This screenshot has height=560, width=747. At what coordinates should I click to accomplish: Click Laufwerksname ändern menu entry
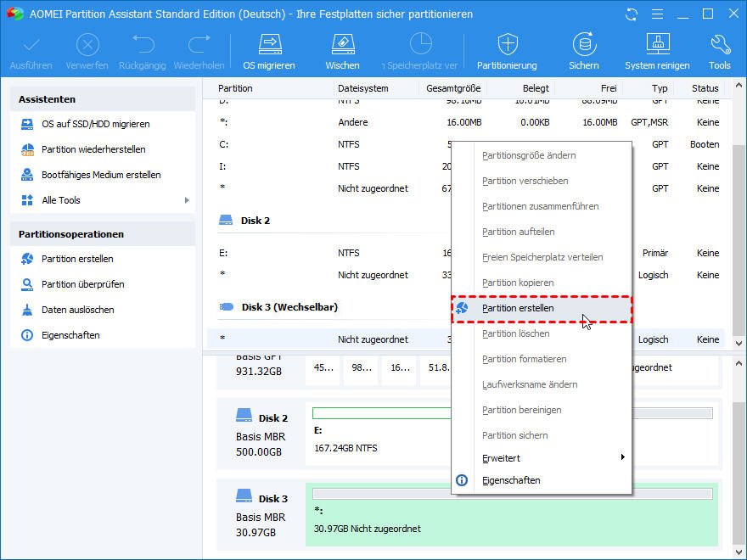542,384
